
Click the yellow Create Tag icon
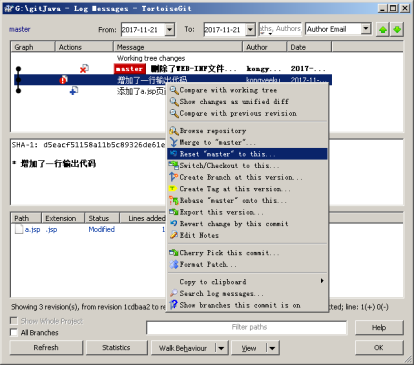click(x=173, y=189)
